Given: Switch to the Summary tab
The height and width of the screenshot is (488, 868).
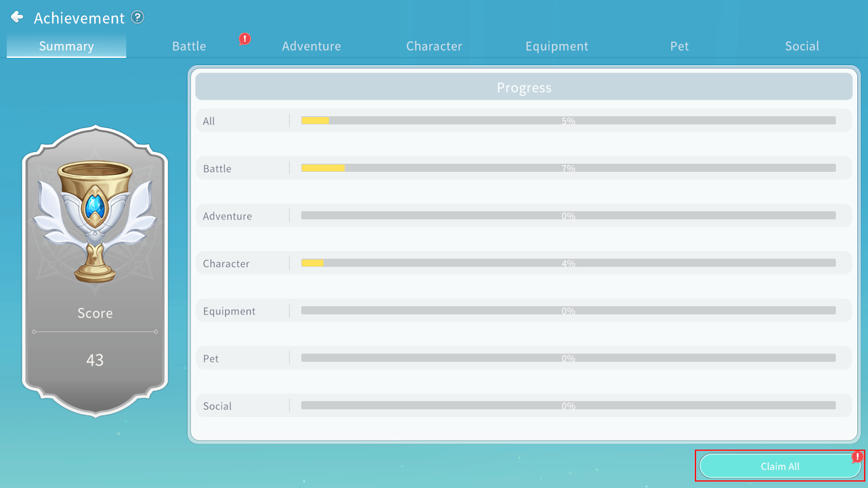Looking at the screenshot, I should (66, 46).
